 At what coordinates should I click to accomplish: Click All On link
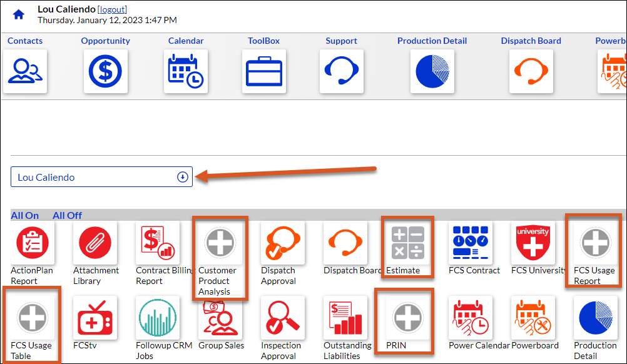pos(25,215)
